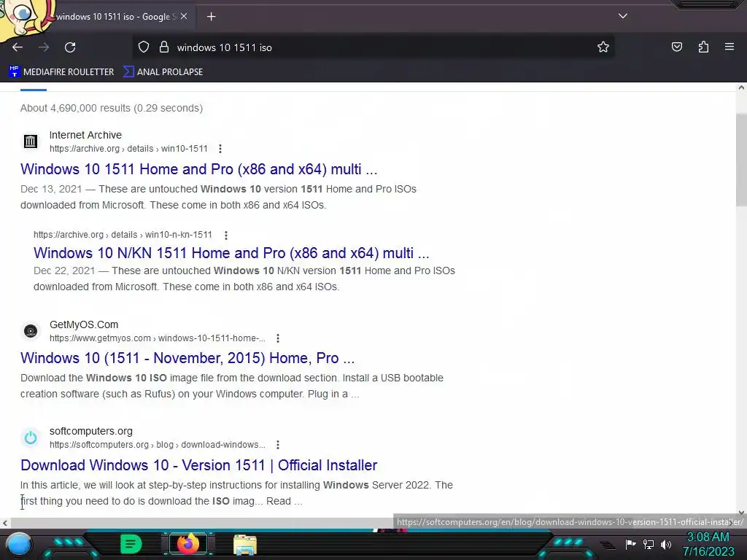Click the Internet Archive favicon
This screenshot has height=560, width=747.
(31, 141)
